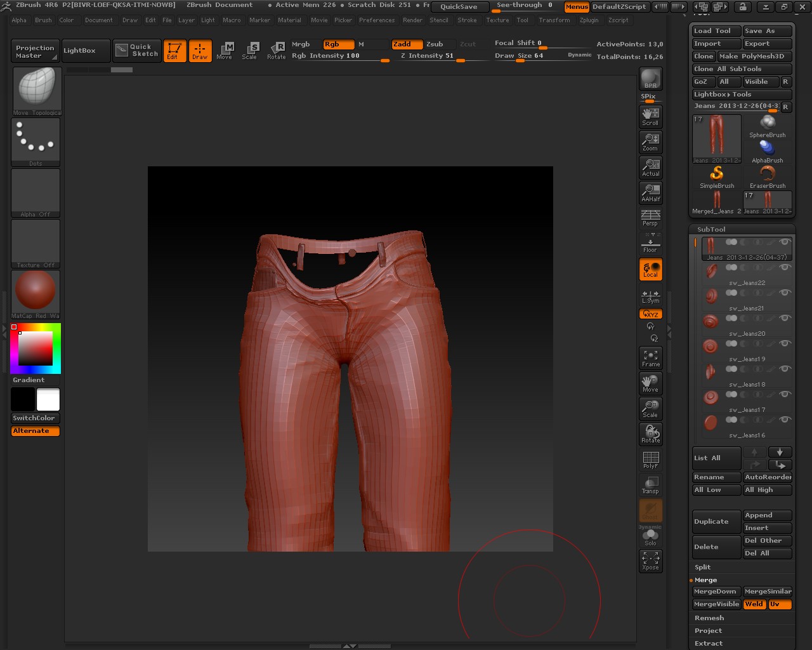Expand the Remesh section
Viewport: 812px width, 650px height.
pos(709,618)
